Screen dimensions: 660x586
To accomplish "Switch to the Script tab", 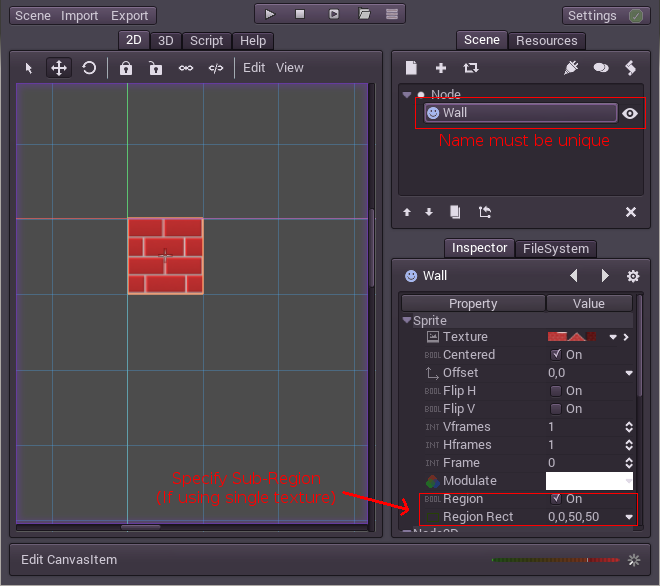I will coord(206,41).
